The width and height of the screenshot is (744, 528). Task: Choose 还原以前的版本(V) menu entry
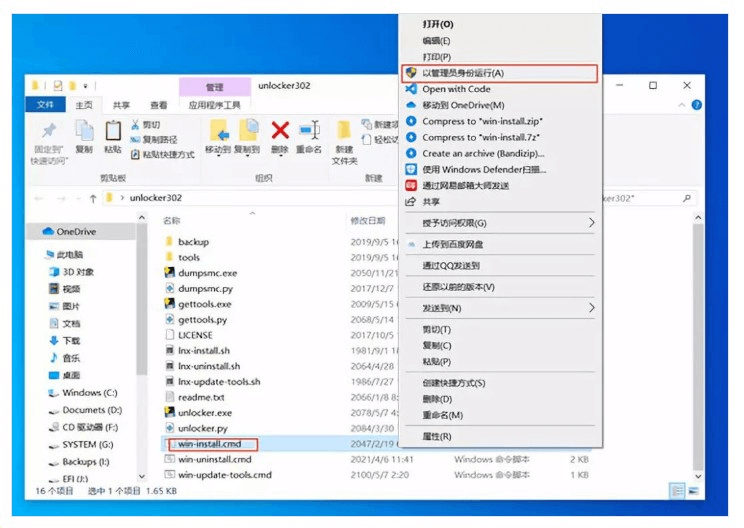tap(502, 287)
